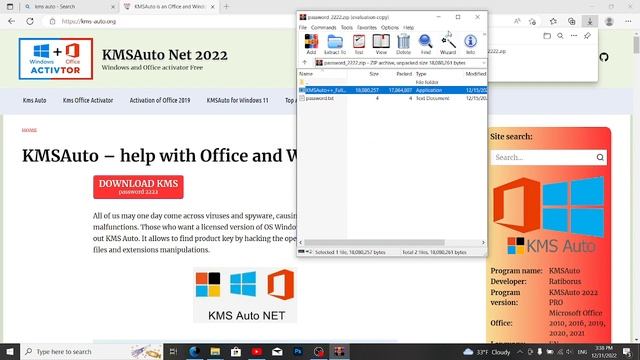
Task: Click the Delete trash icon in WinRAR
Action: point(403,44)
